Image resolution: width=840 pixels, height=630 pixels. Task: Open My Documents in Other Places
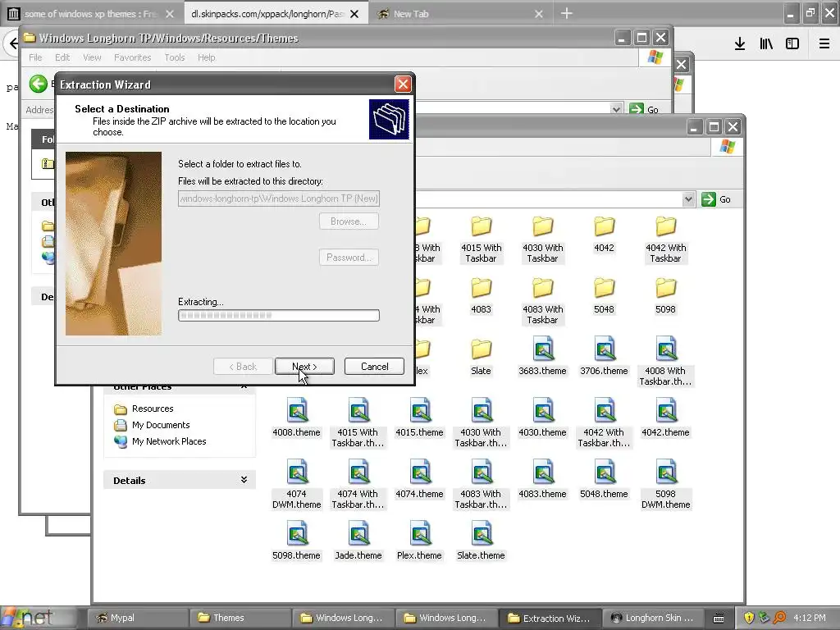point(152,426)
